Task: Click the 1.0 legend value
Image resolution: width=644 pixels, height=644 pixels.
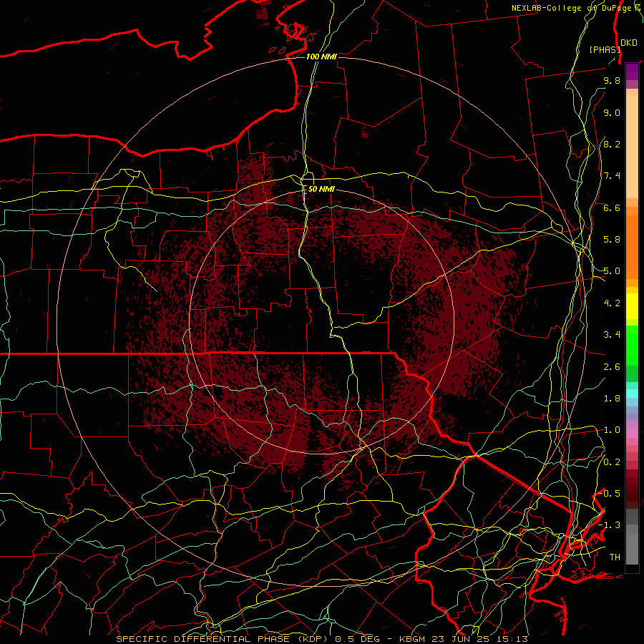Action: pos(612,430)
